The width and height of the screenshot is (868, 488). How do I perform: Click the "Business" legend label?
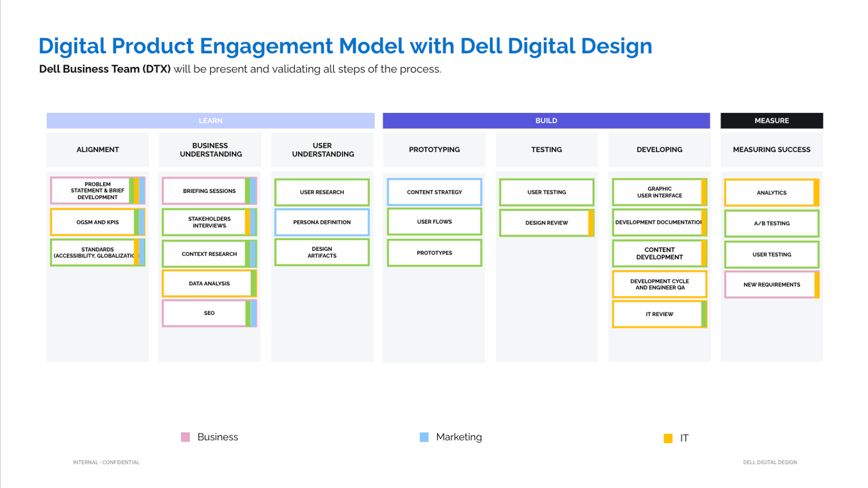point(218,437)
